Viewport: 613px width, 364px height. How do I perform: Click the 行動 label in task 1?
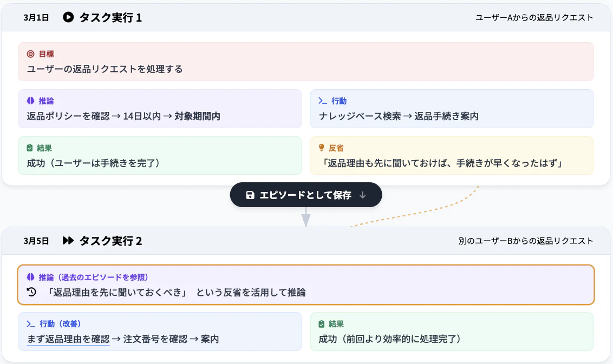click(339, 101)
